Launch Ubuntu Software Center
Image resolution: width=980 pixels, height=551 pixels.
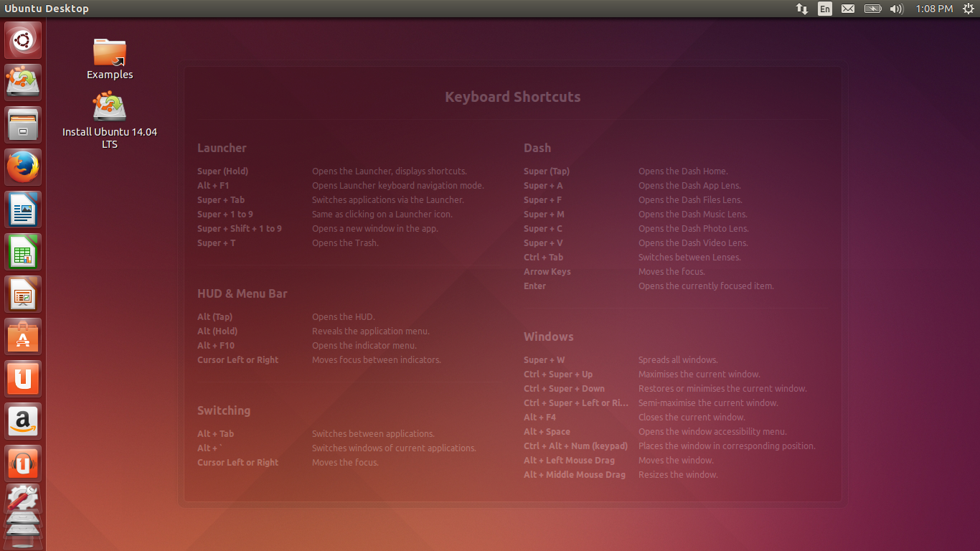24,336
